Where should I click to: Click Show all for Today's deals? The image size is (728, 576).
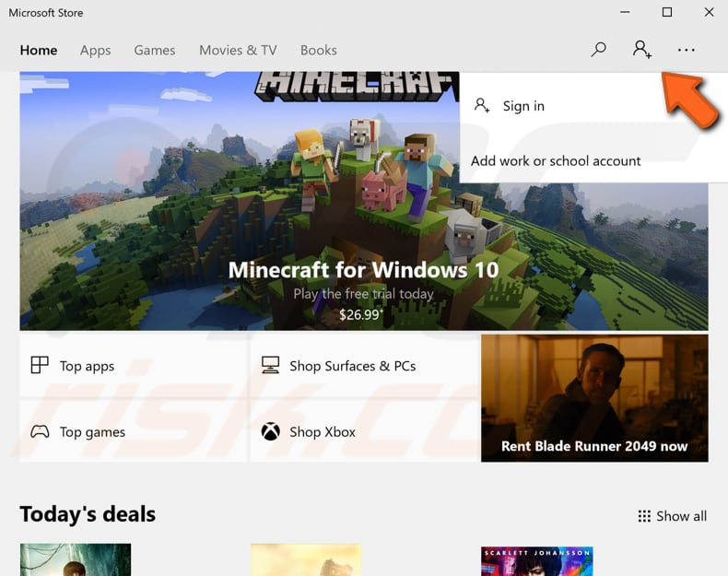[673, 516]
